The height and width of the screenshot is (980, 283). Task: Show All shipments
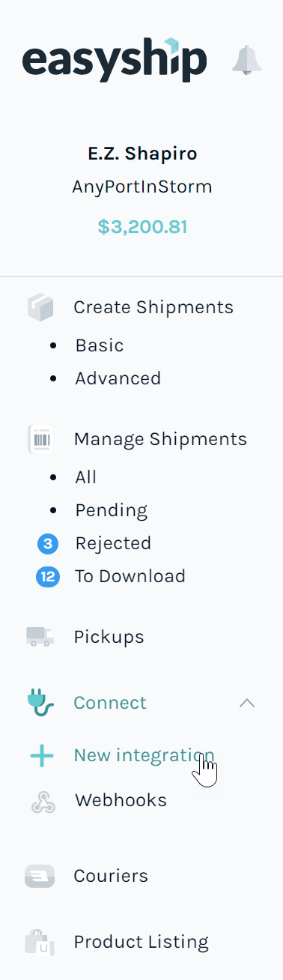point(86,477)
